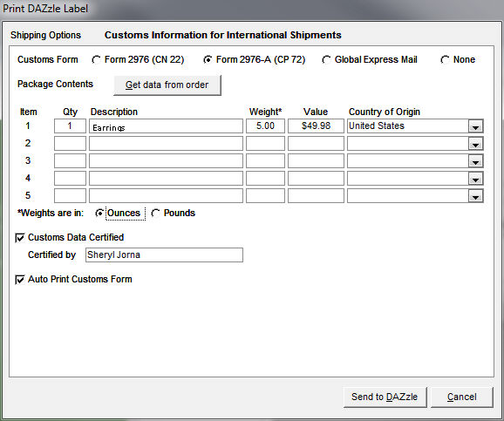Open Customs Information for International Shipments tab
The height and width of the screenshot is (421, 504).
coord(222,35)
